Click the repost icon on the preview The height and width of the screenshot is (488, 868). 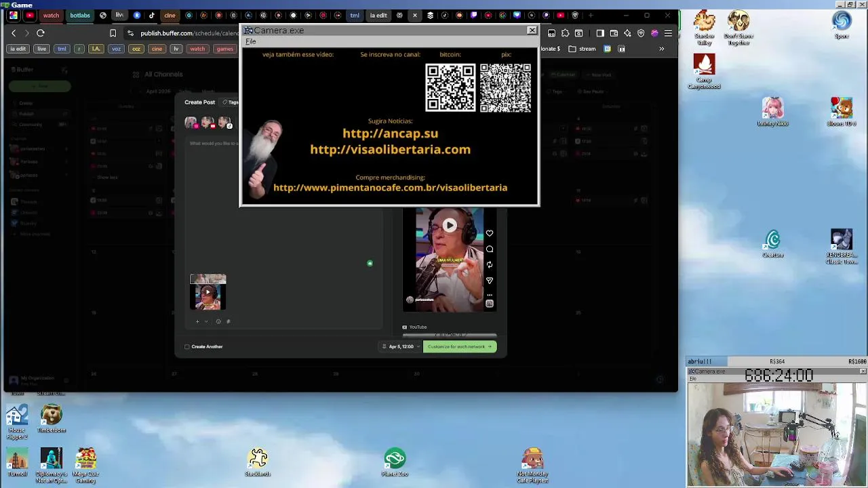pyautogui.click(x=489, y=264)
